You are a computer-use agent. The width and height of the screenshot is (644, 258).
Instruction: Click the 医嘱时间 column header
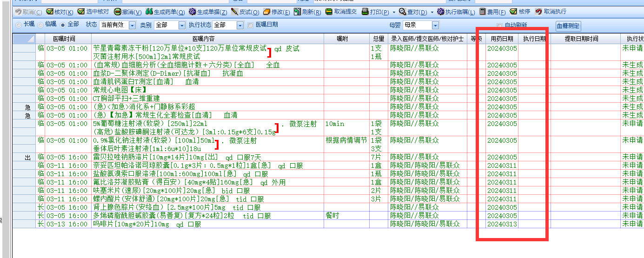(64, 39)
